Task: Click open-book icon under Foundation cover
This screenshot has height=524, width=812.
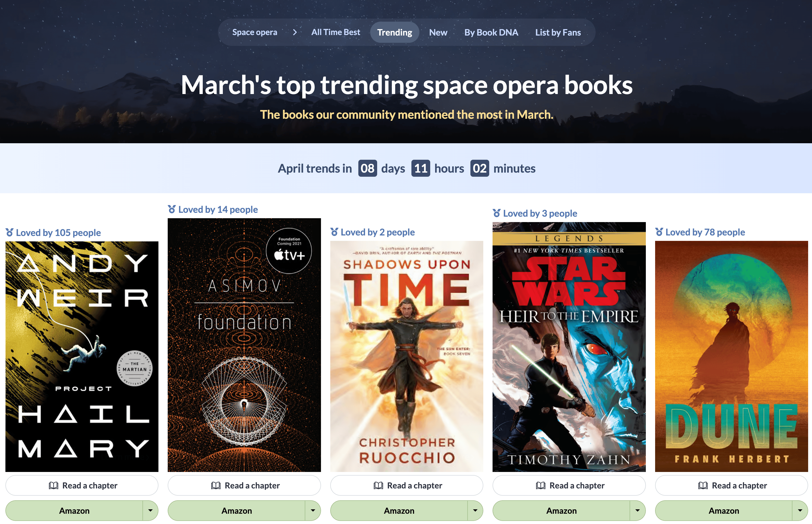Action: (216, 486)
